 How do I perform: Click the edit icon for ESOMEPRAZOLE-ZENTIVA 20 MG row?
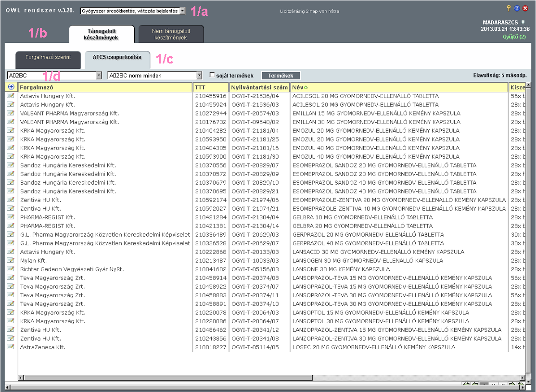click(x=11, y=200)
